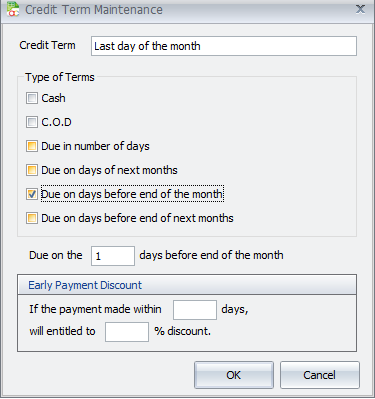Uncheck Due on days before end of the month
This screenshot has width=375, height=399.
point(32,194)
